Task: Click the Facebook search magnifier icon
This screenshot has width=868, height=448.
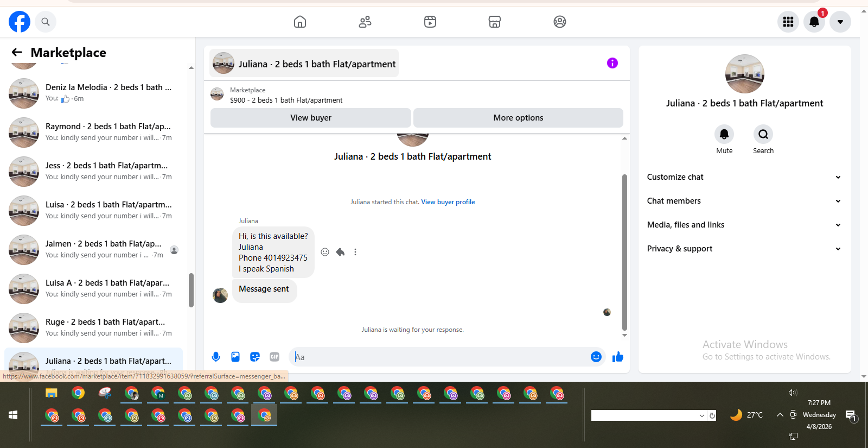Action: [46, 22]
